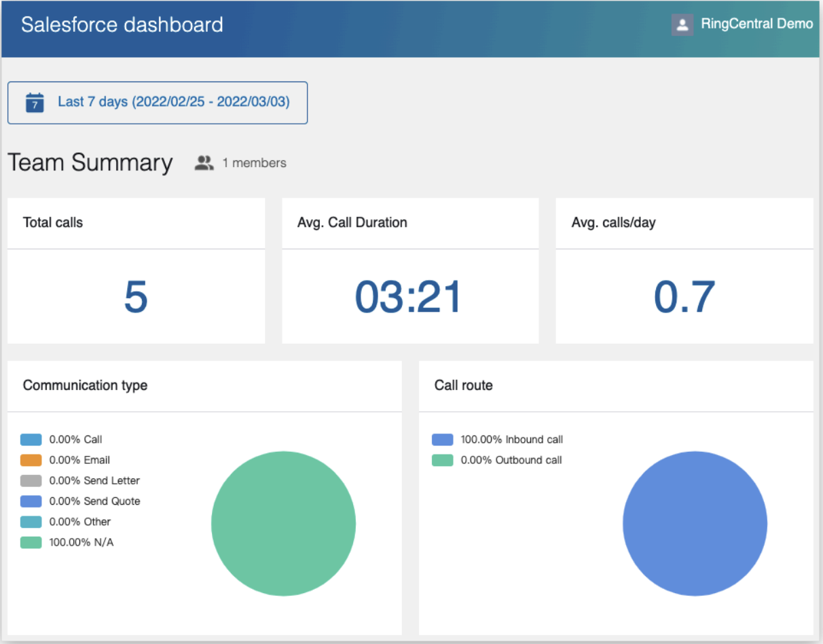Click the 03:21 average duration value

409,297
